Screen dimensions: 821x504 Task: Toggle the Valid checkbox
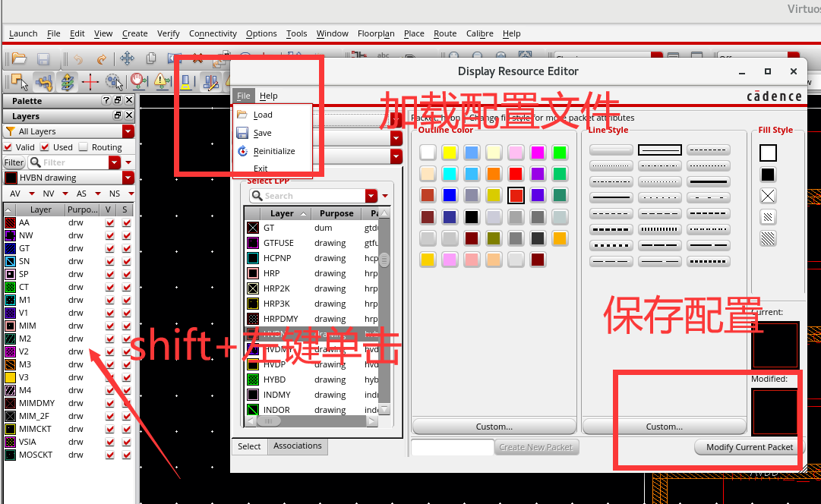8,147
